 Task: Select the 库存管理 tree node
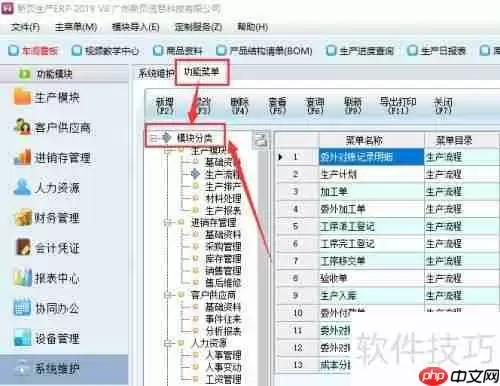[223, 259]
